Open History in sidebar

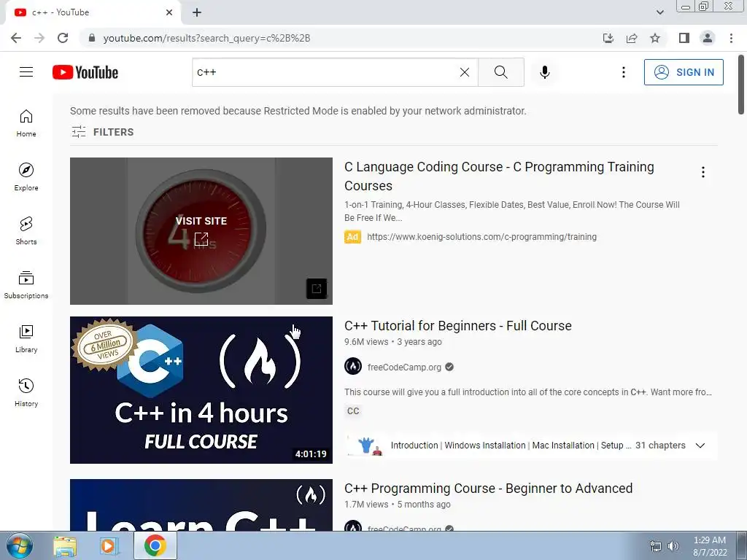[26, 392]
